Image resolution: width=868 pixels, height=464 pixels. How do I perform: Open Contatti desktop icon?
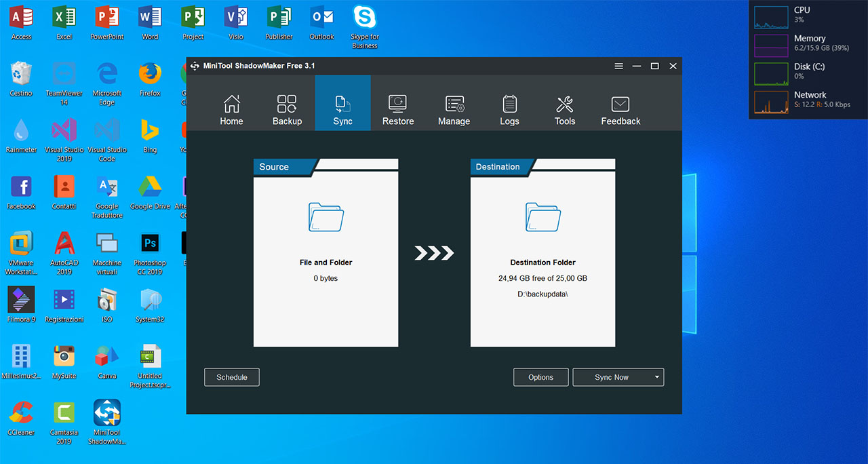tap(64, 192)
